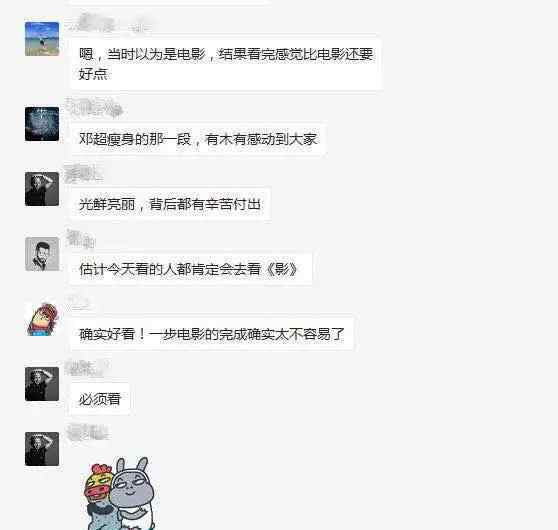558x530 pixels.
Task: Click the 必须看 message bubble
Action: click(x=100, y=399)
